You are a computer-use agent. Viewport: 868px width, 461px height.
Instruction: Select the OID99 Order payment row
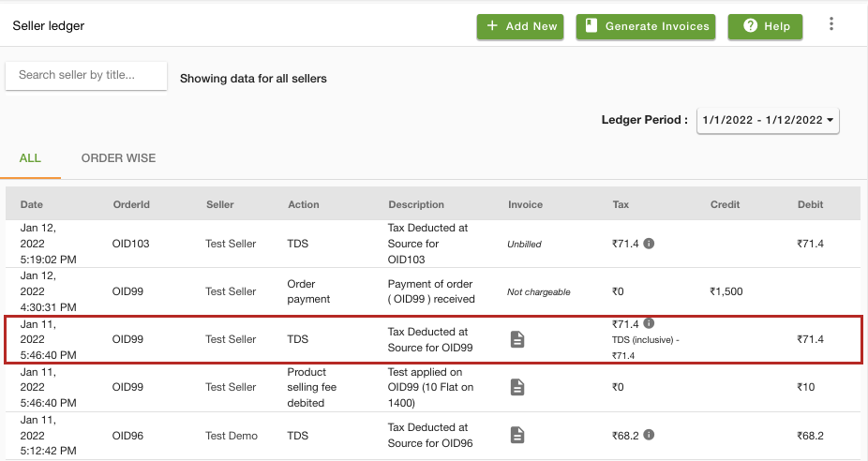[x=433, y=291]
